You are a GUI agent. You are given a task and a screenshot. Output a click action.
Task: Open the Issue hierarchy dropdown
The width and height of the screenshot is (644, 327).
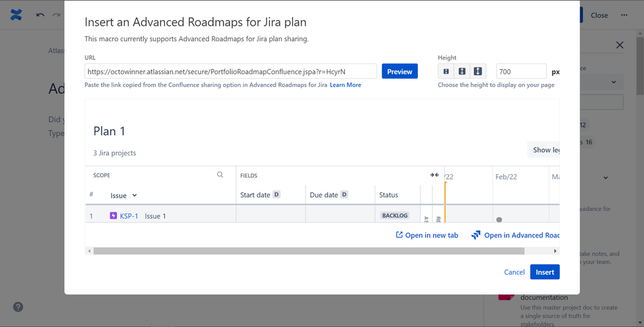(x=123, y=195)
